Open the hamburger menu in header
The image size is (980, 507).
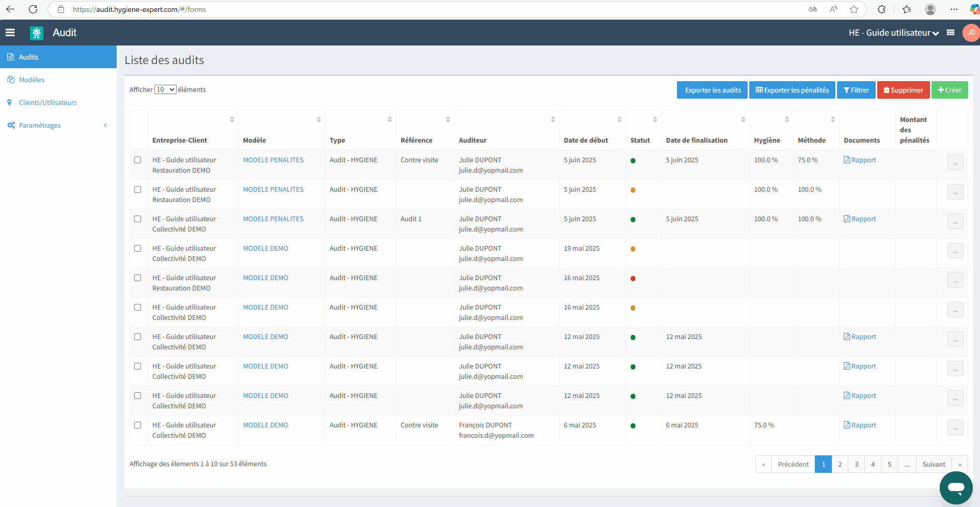(x=10, y=33)
